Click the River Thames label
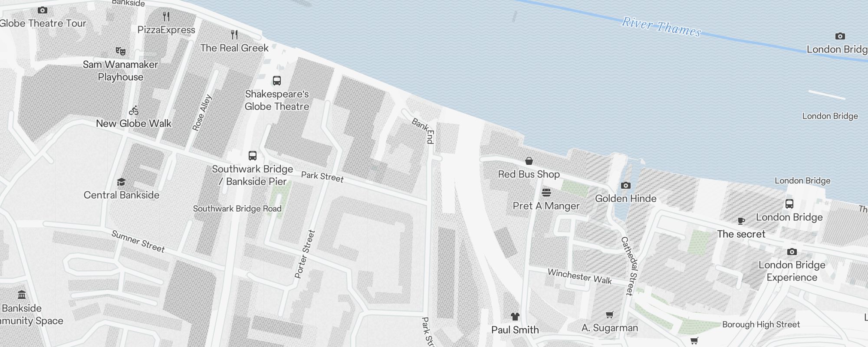This screenshot has width=868, height=347. click(661, 27)
